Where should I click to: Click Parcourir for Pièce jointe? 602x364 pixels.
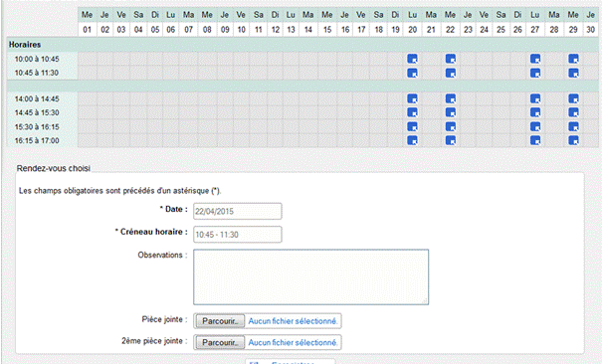[x=220, y=321]
